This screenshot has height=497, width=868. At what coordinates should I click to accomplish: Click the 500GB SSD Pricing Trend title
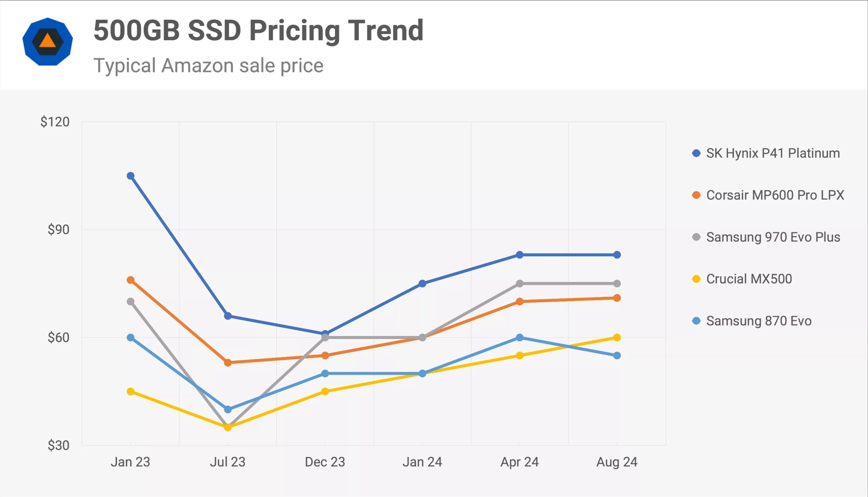point(258,30)
